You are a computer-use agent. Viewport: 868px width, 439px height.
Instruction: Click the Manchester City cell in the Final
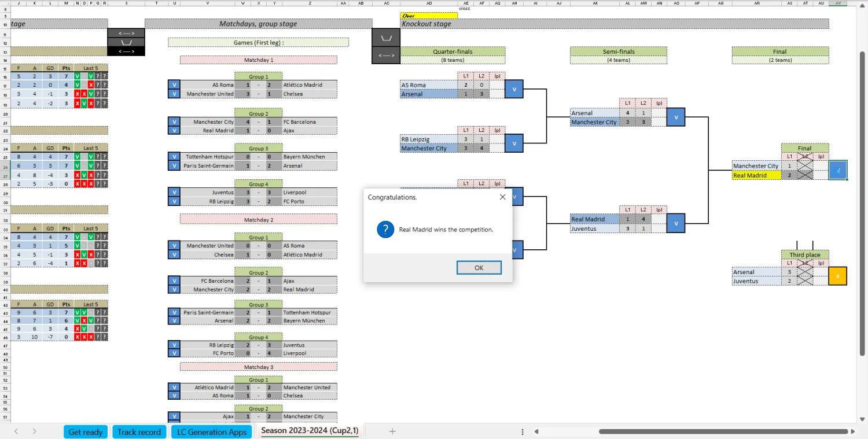click(x=756, y=166)
